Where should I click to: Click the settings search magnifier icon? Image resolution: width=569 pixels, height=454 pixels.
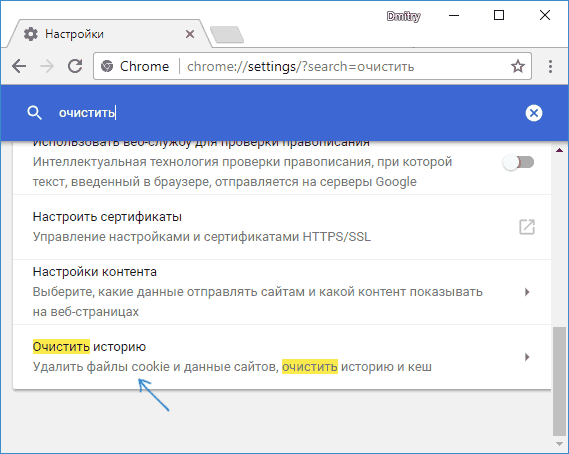click(34, 113)
